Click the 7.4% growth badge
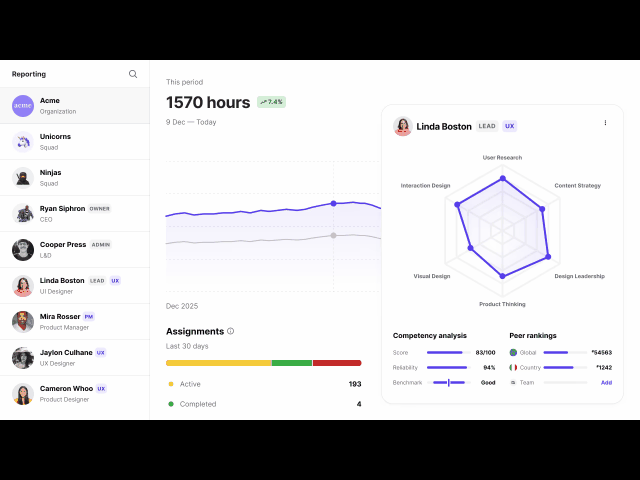This screenshot has height=480, width=640. click(x=271, y=102)
